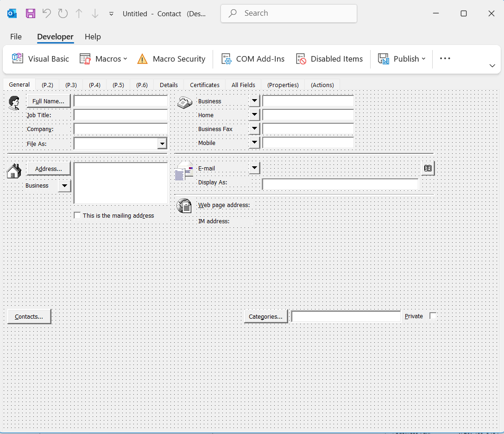Toggle the Private checkbox
Viewport: 504px width, 434px height.
point(433,316)
